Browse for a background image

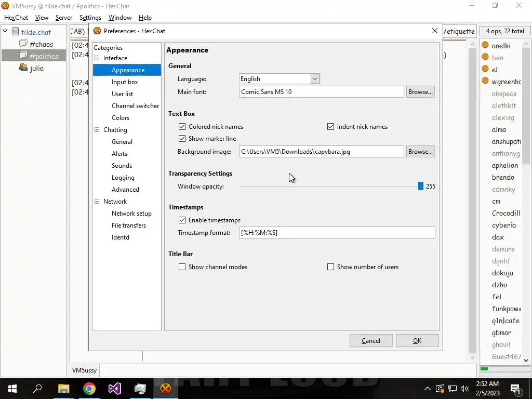tap(420, 152)
